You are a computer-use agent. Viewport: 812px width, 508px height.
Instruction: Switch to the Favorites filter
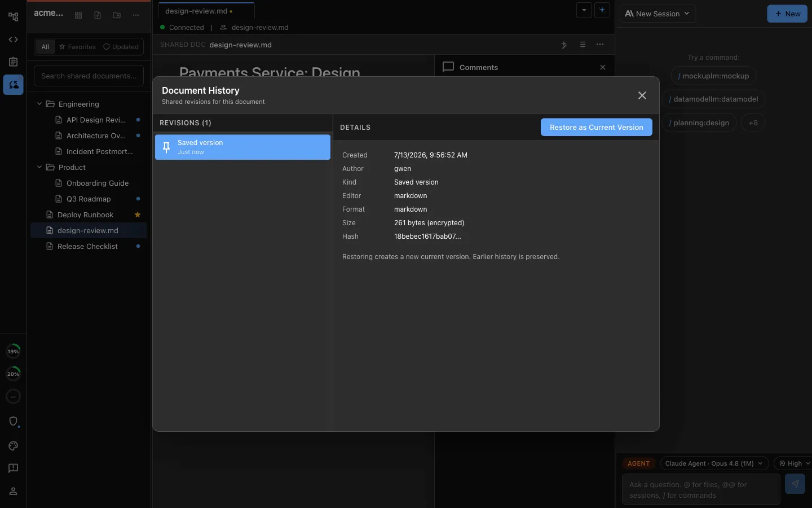[x=78, y=47]
